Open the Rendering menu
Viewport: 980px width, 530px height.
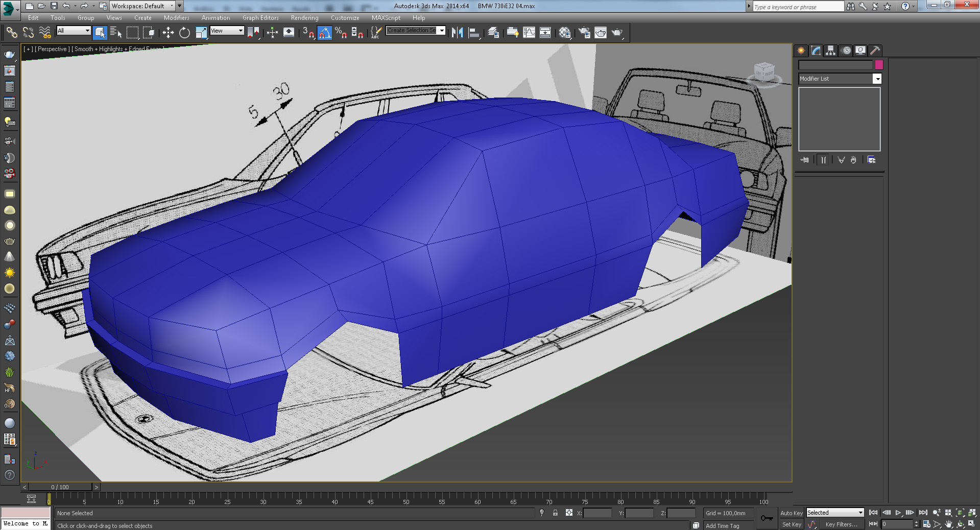[304, 17]
